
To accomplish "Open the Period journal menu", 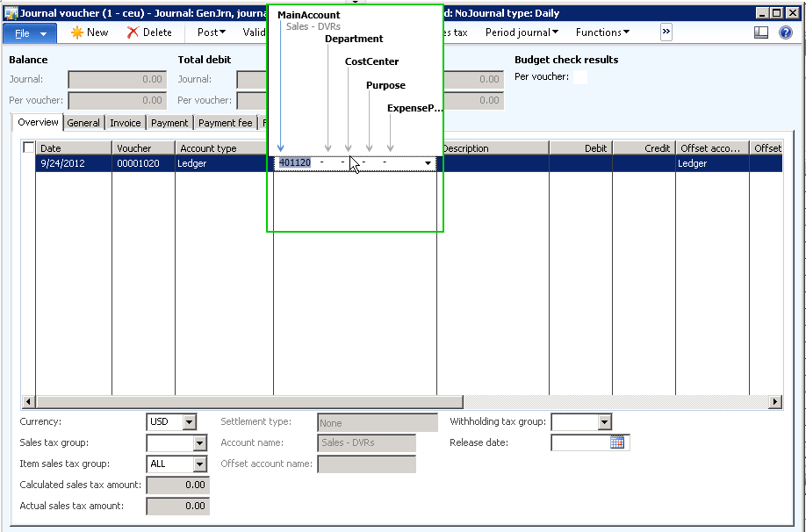I will pyautogui.click(x=522, y=32).
